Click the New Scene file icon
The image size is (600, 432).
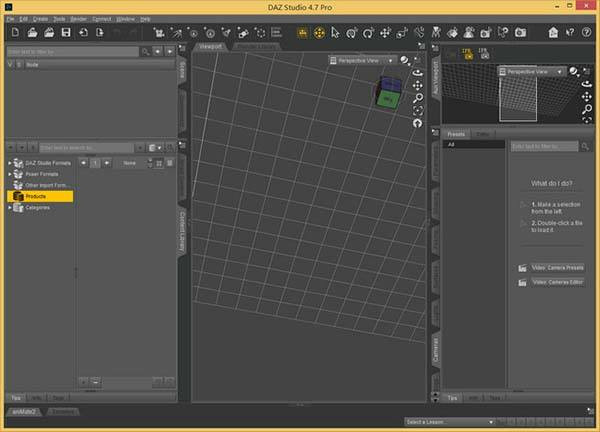[x=16, y=33]
